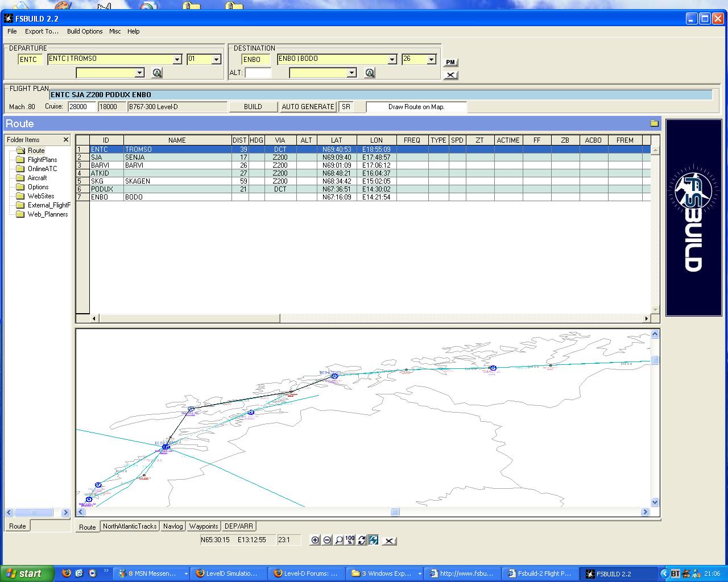Launch Firefox from quick launch bar
The image size is (728, 582).
pyautogui.click(x=67, y=573)
